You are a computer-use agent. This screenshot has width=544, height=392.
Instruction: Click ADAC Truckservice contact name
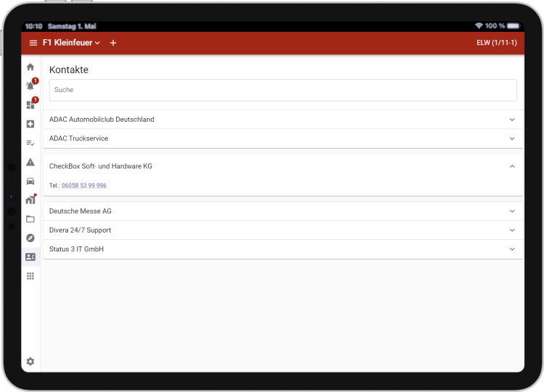79,138
